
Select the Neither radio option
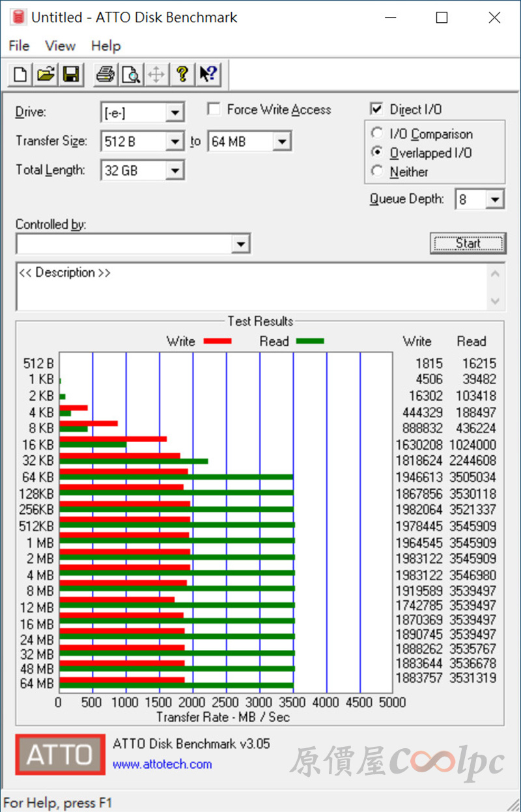pos(376,171)
